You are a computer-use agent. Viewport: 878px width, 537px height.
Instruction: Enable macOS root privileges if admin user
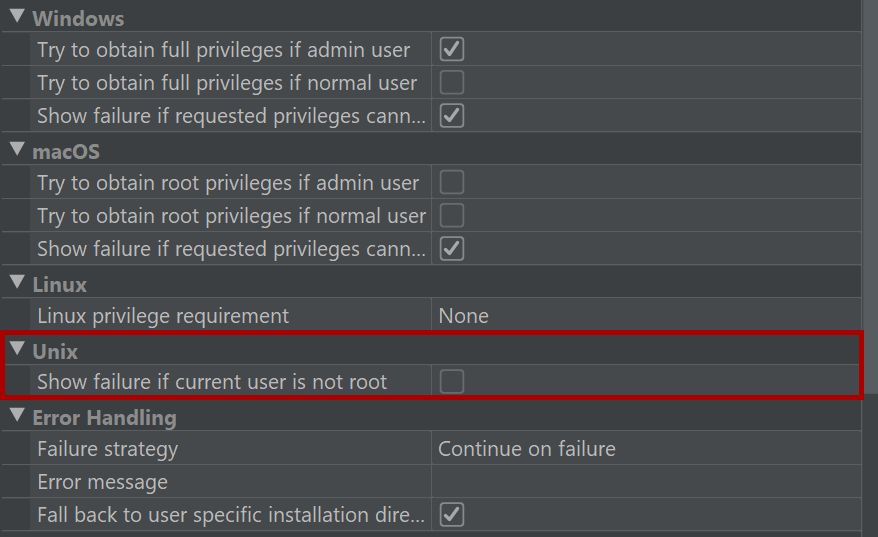tap(452, 183)
